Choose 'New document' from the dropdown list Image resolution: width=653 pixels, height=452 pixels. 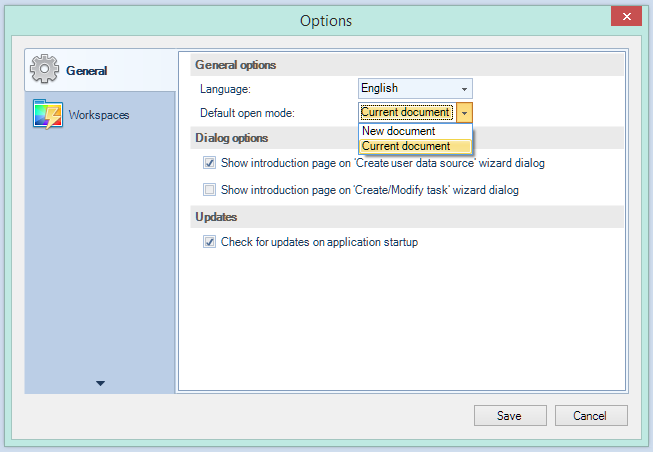(x=399, y=131)
